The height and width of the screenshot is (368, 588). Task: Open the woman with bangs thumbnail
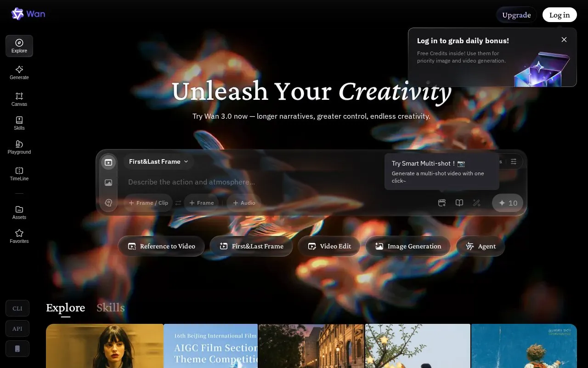(x=105, y=346)
